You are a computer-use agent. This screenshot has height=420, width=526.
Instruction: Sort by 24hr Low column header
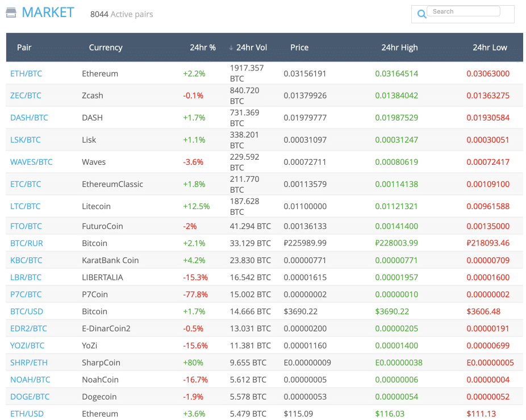(490, 47)
